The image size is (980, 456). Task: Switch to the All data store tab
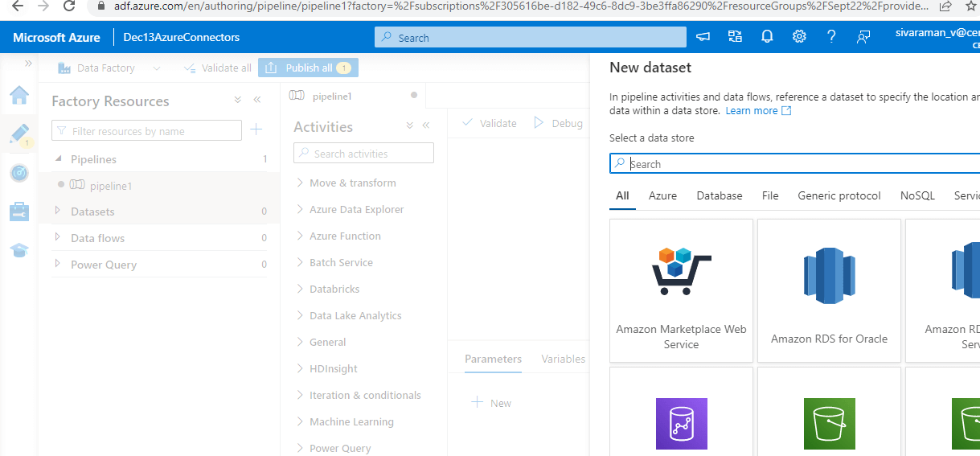pyautogui.click(x=622, y=195)
